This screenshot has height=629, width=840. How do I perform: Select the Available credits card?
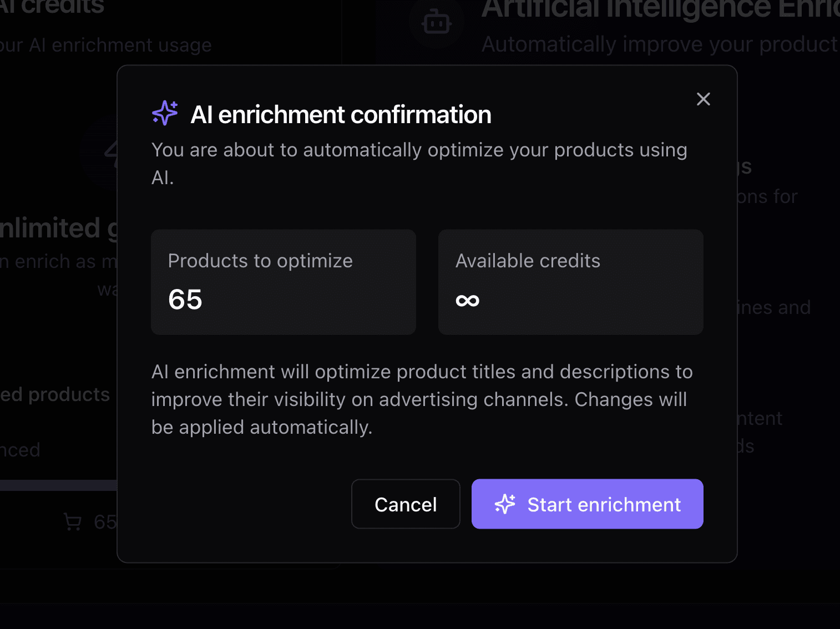(570, 282)
